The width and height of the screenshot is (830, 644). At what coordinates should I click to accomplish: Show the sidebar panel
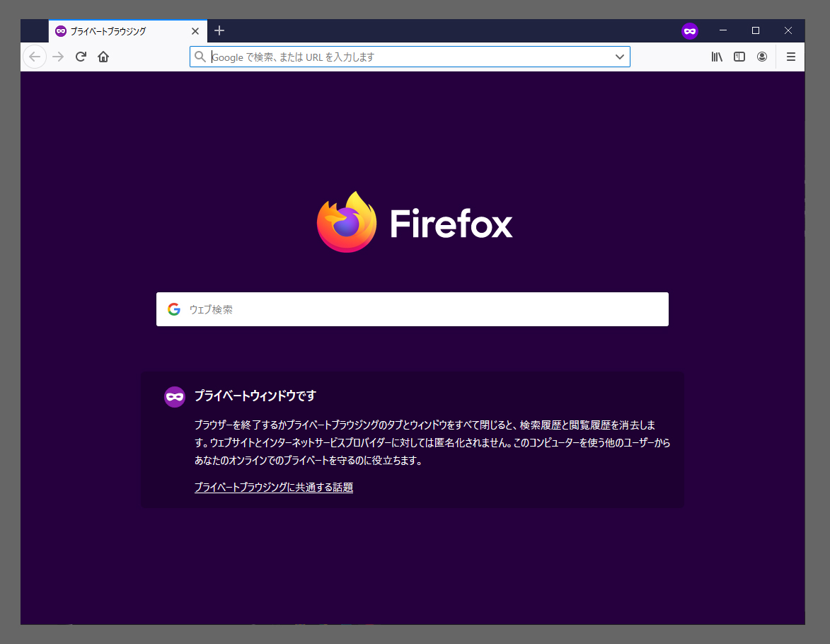click(x=739, y=57)
